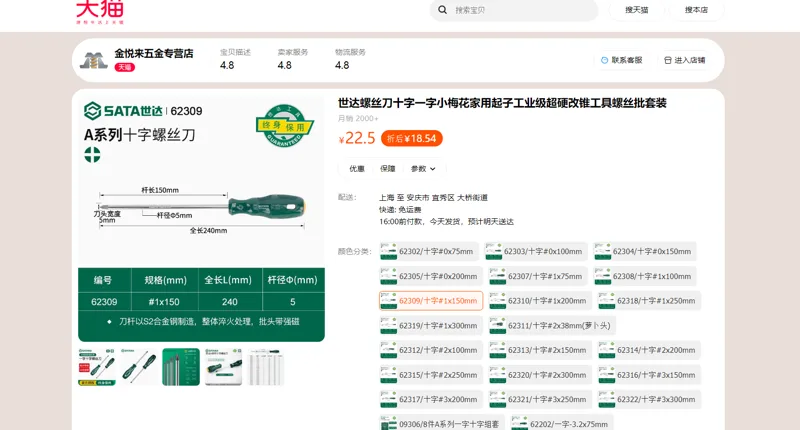The image size is (800, 430).
Task: Click the 卖家服务 4.8 rating
Action: 292,59
